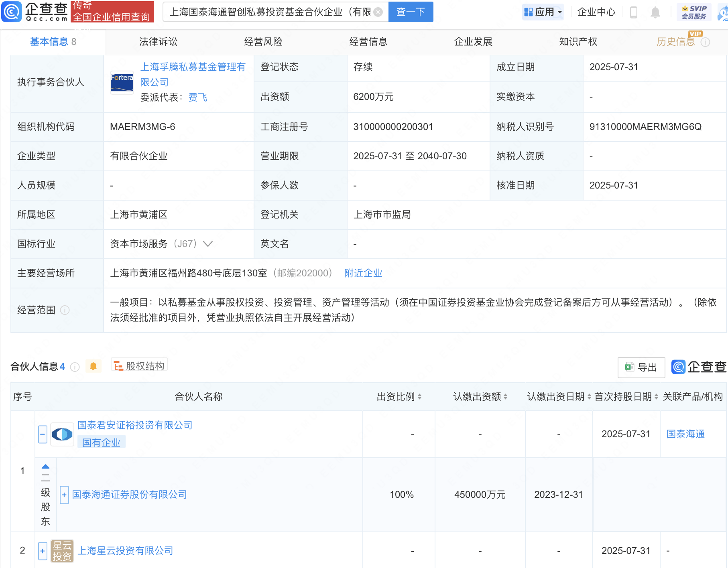The image size is (728, 568).
Task: Open 上海星云投资有限公司 link
Action: pos(125,551)
